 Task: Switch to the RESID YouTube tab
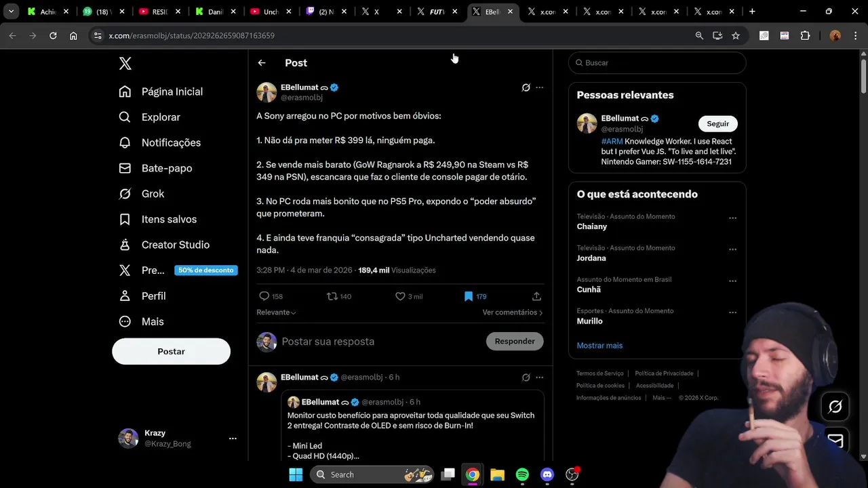tap(159, 12)
